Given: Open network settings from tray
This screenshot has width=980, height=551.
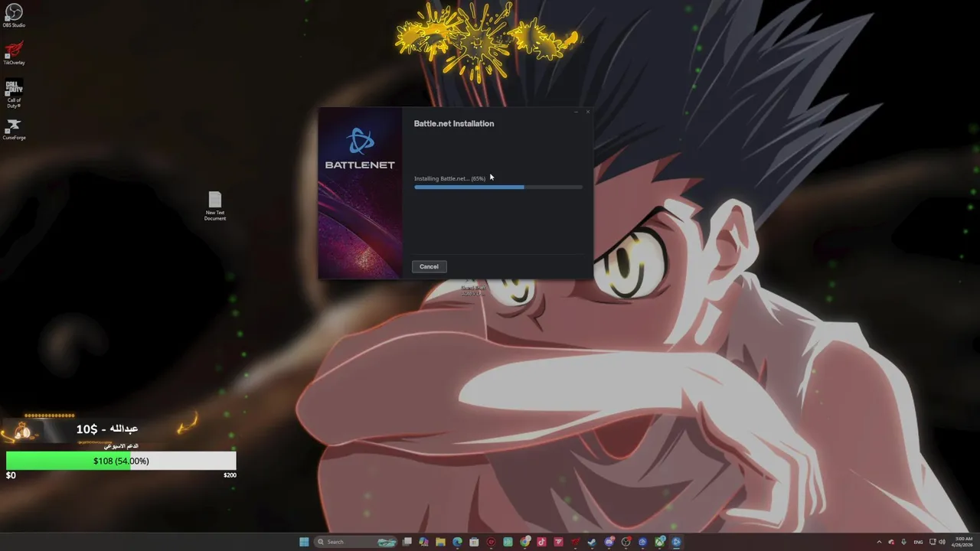Looking at the screenshot, I should 933,542.
